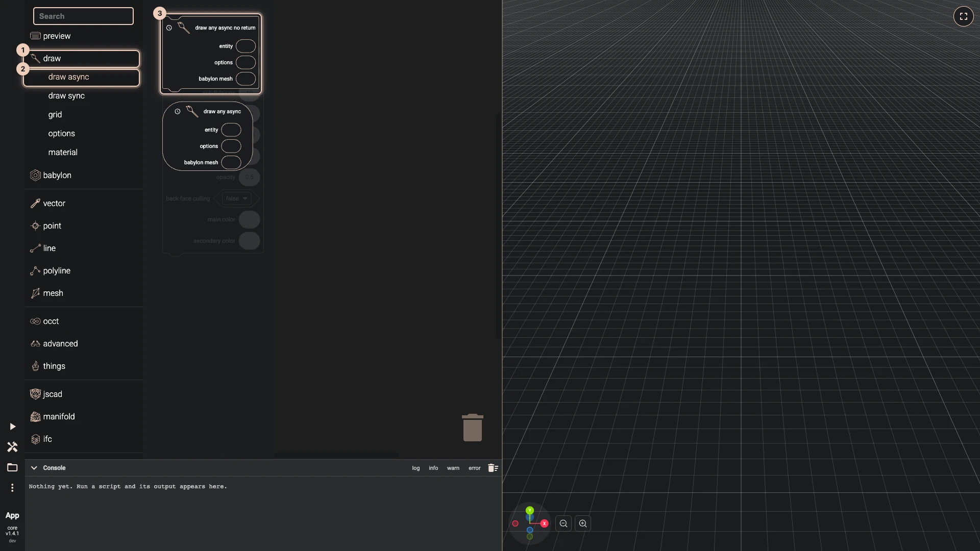Image resolution: width=980 pixels, height=551 pixels.
Task: Open the babylon category
Action: click(x=84, y=176)
